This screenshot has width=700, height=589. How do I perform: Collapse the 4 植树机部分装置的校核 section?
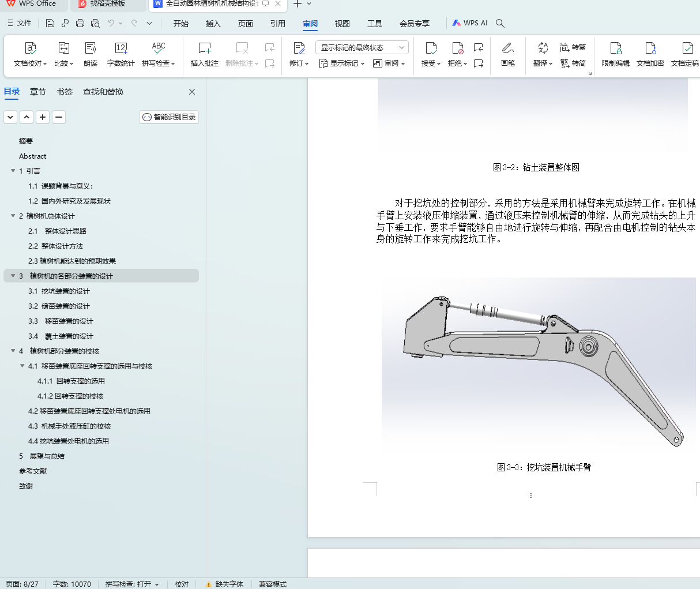pyautogui.click(x=13, y=351)
